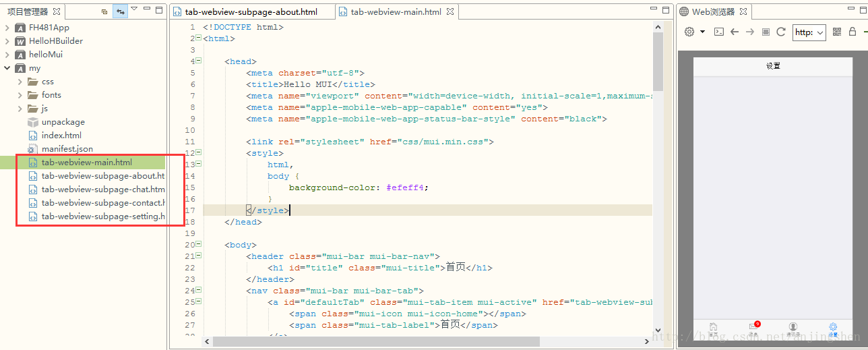Fold the <header> block at line 21
868x350 pixels.
pyautogui.click(x=199, y=256)
